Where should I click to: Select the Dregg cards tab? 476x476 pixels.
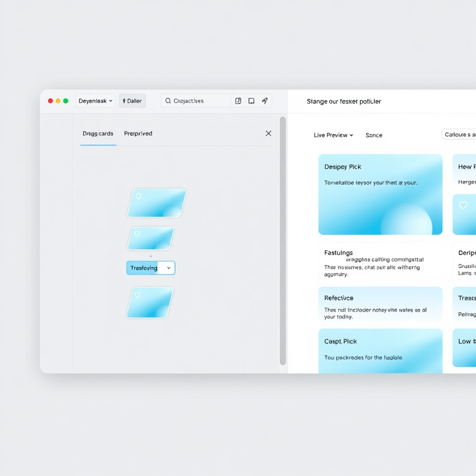point(98,133)
